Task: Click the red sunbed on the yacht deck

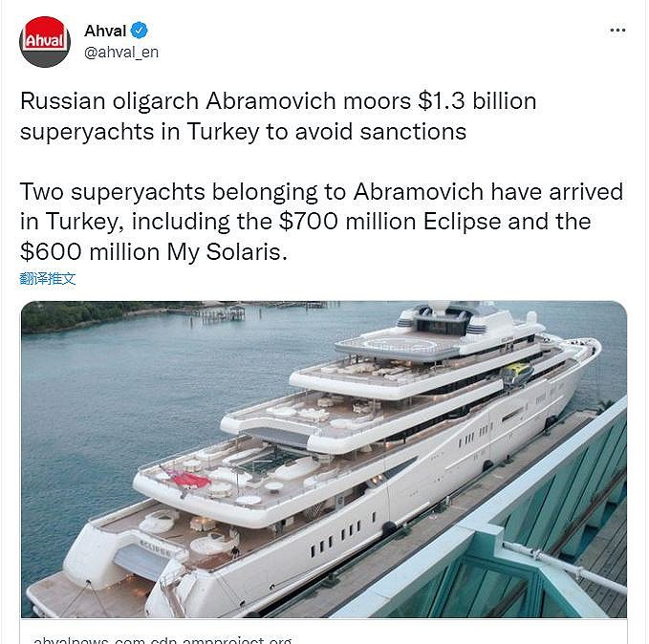Action: pyautogui.click(x=189, y=479)
